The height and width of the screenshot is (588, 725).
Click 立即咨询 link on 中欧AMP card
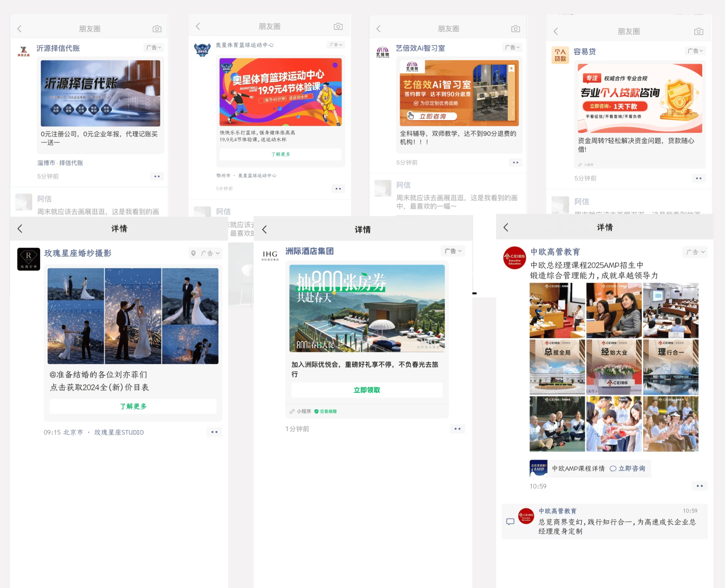pos(627,469)
